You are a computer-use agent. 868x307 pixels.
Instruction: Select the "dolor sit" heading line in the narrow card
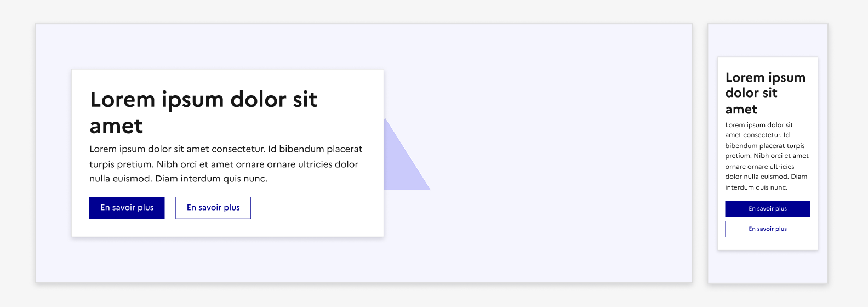(x=751, y=93)
